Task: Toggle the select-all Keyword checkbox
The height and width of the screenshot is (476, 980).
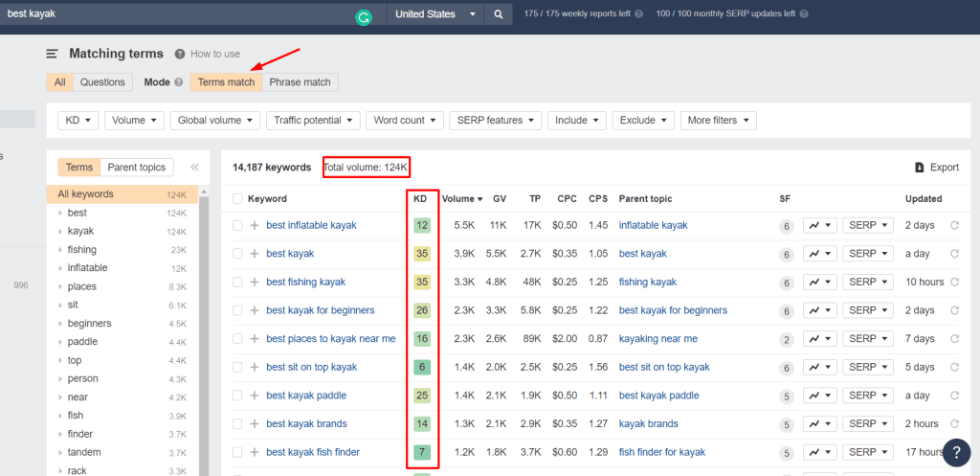Action: (237, 199)
